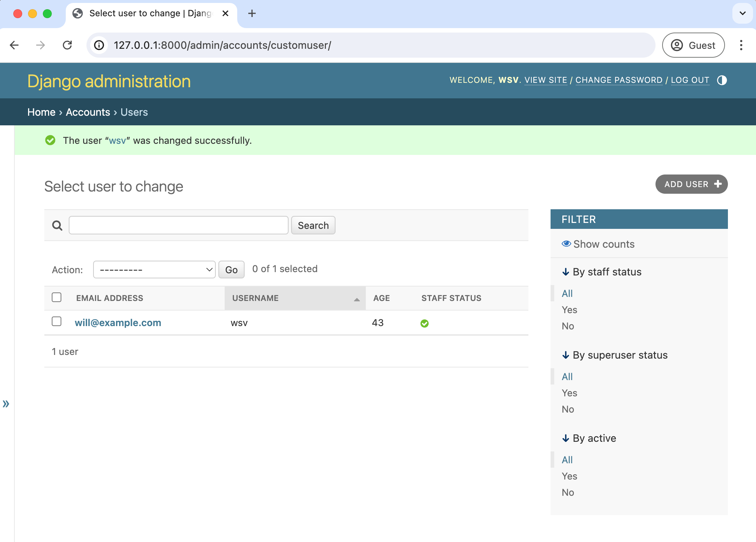This screenshot has width=756, height=542.
Task: Click the age value 43
Action: pos(378,323)
